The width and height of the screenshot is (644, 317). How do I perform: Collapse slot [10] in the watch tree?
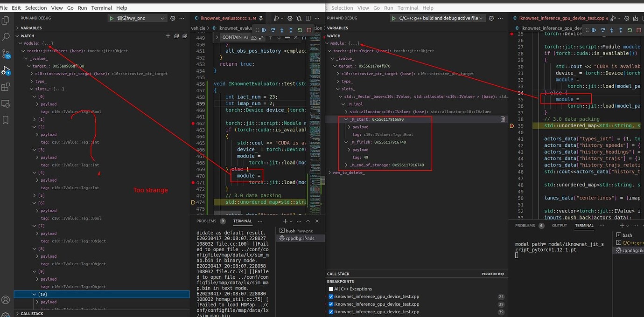tap(34, 295)
